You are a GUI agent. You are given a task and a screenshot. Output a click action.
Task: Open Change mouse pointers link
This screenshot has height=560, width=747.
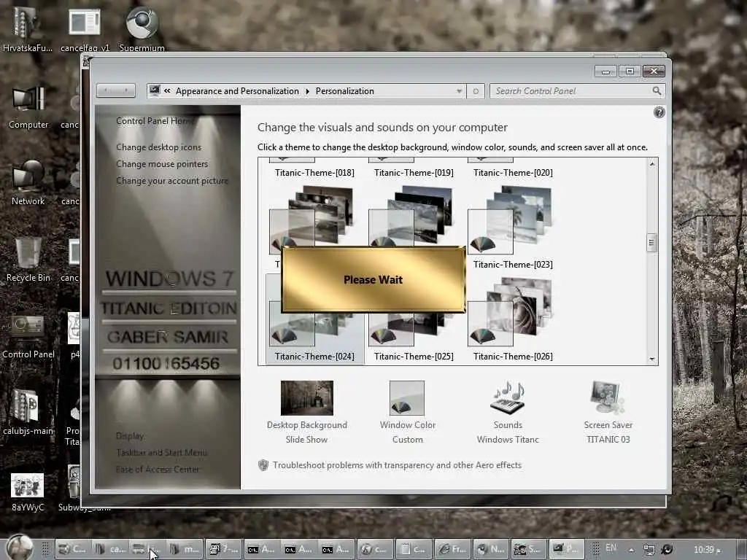(x=162, y=164)
